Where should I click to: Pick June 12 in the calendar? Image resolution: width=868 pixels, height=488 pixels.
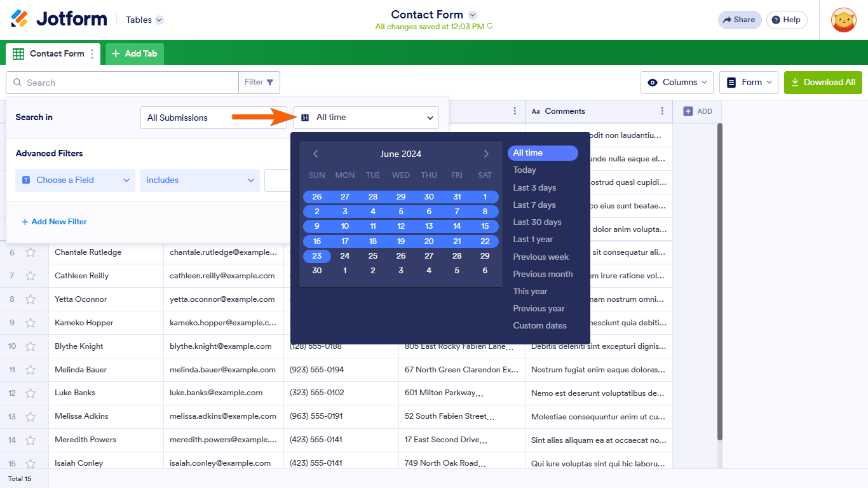tap(401, 226)
